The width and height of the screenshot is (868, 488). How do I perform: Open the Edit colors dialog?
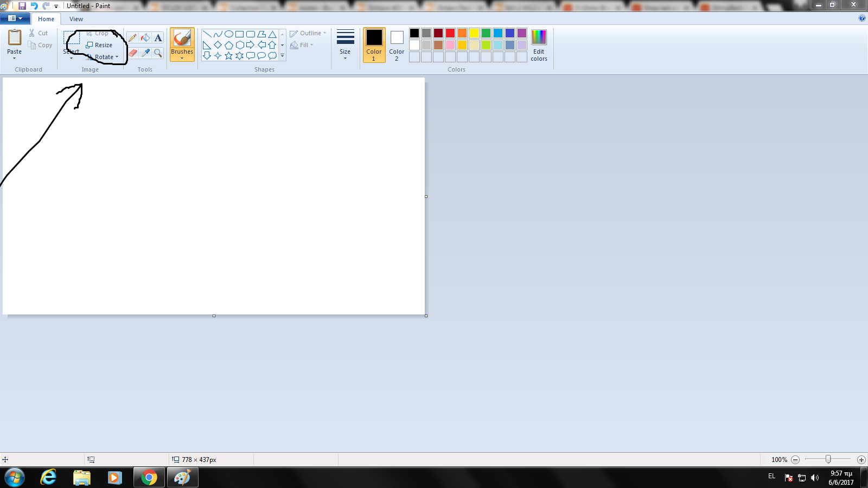click(x=539, y=44)
